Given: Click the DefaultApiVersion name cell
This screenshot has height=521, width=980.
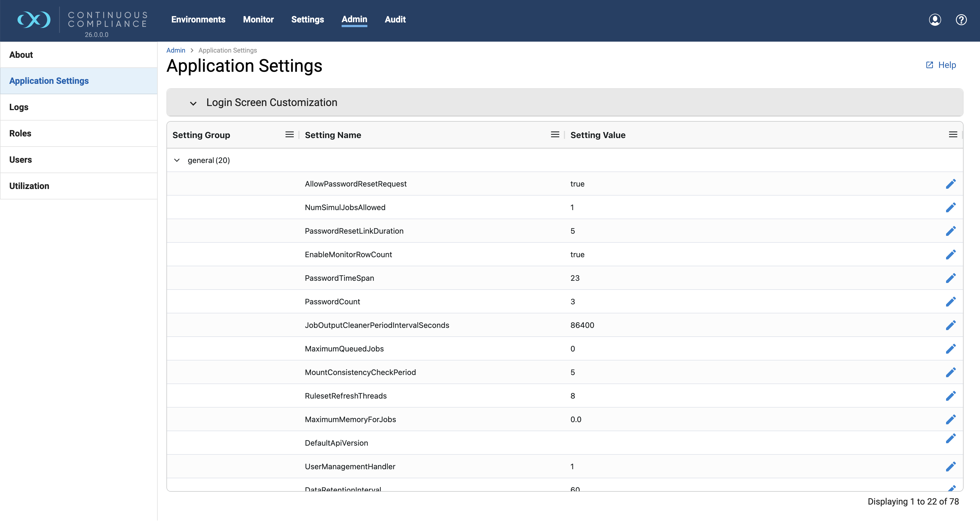Looking at the screenshot, I should (336, 443).
